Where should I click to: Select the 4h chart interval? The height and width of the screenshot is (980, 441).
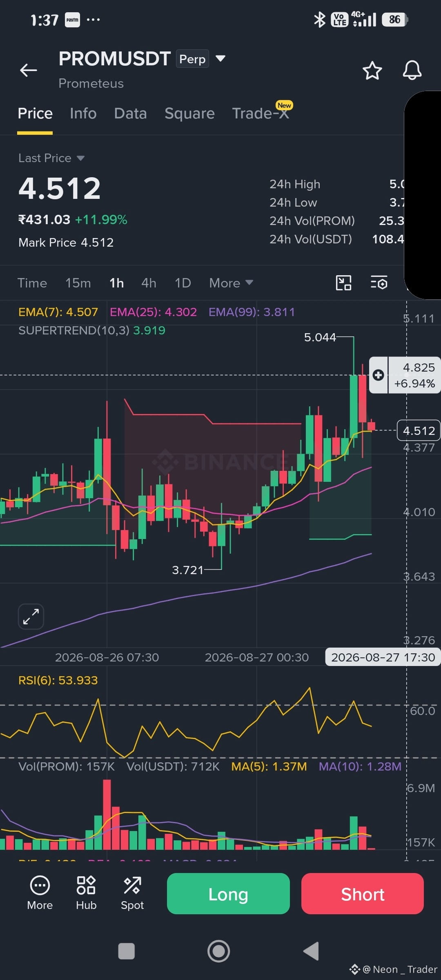[x=149, y=283]
